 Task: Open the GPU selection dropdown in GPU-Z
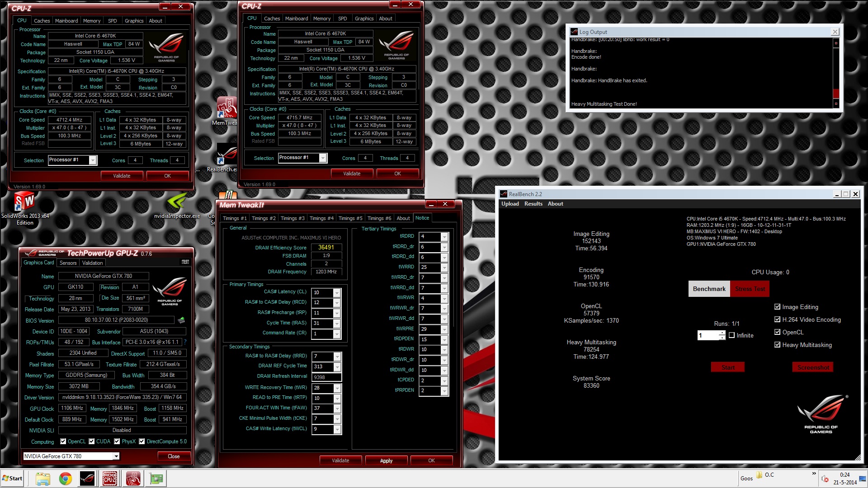click(116, 456)
